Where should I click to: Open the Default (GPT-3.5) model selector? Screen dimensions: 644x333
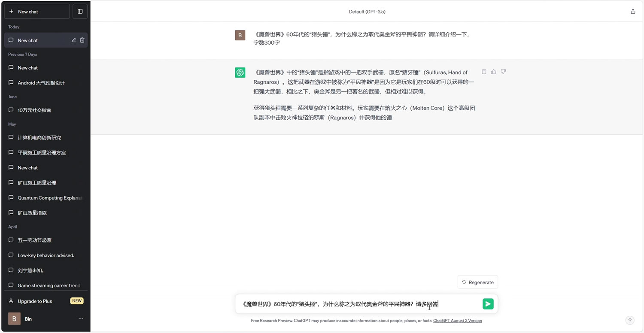click(x=367, y=12)
